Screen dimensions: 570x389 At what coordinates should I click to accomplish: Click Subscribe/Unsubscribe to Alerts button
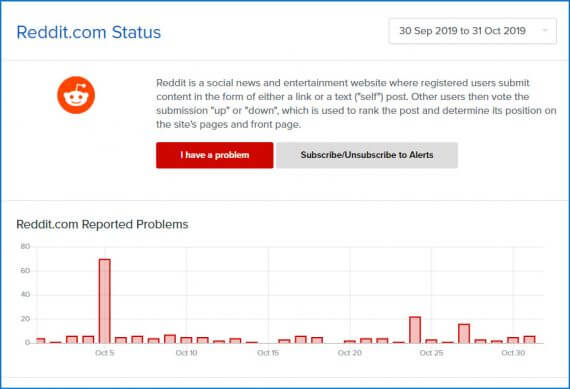click(367, 155)
